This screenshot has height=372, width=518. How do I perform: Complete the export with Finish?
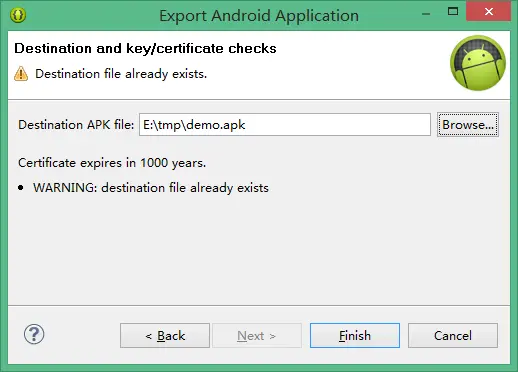point(355,335)
